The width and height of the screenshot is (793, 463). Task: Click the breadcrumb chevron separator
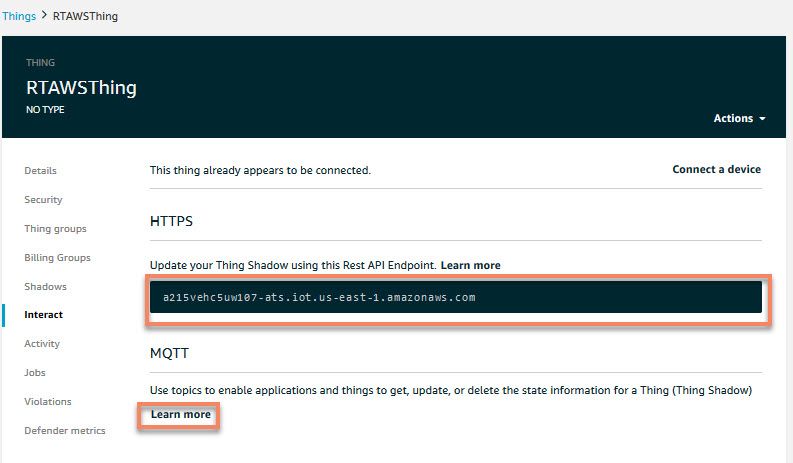pyautogui.click(x=44, y=15)
